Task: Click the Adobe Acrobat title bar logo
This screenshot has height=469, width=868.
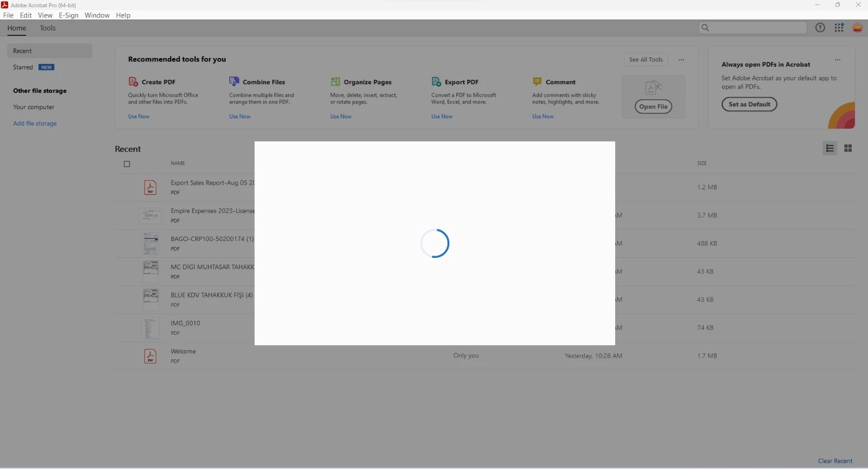Action: [5, 5]
